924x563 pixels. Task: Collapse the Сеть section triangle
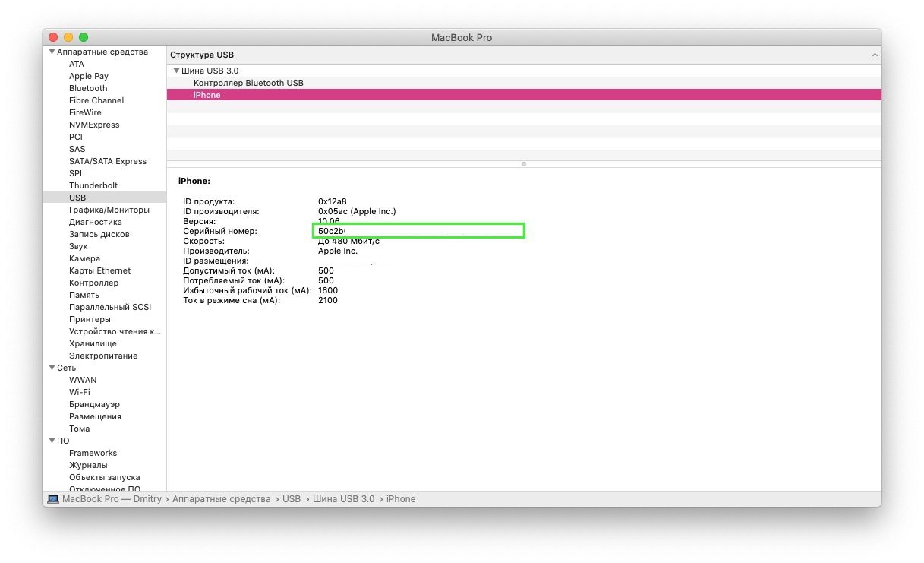pyautogui.click(x=52, y=368)
